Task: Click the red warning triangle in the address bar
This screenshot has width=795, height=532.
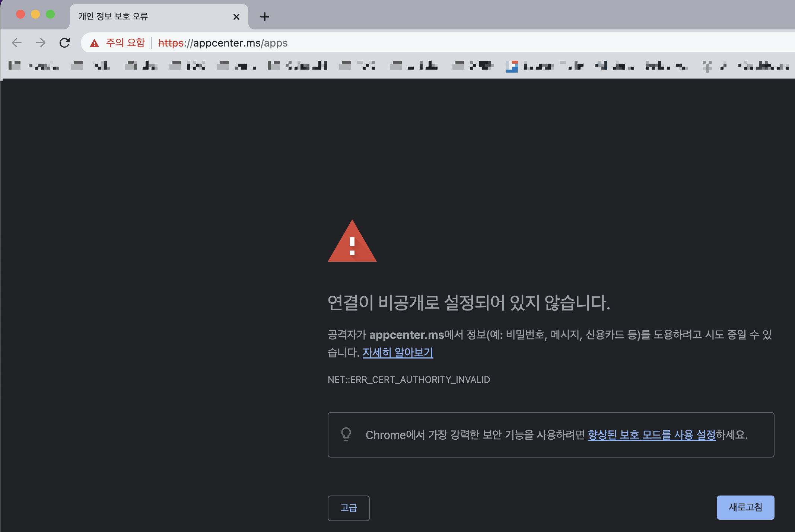Action: point(95,43)
